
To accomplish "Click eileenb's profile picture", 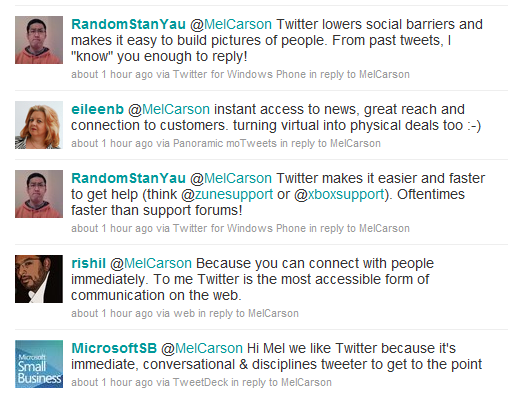I will [x=39, y=125].
